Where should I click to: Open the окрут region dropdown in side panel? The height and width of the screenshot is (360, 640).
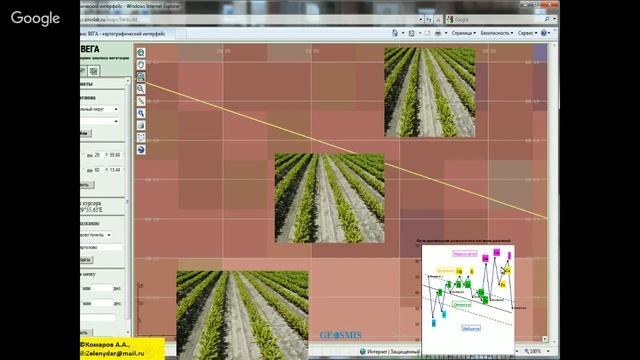[99, 109]
